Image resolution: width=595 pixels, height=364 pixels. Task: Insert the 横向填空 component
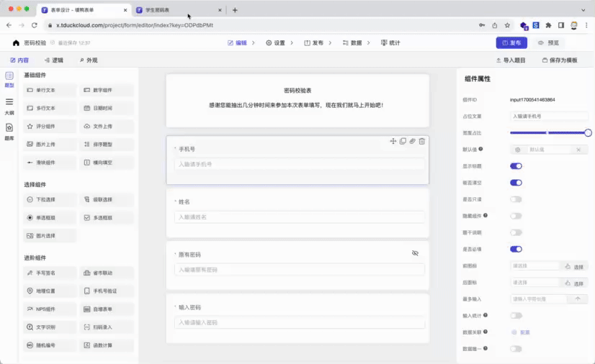[107, 163]
